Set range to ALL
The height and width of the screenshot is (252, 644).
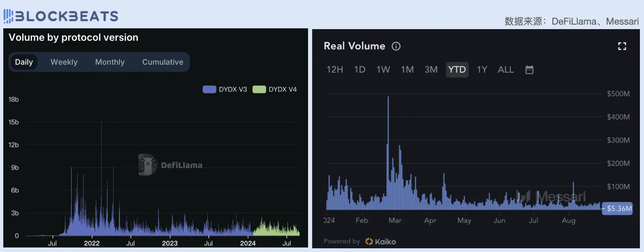(505, 70)
